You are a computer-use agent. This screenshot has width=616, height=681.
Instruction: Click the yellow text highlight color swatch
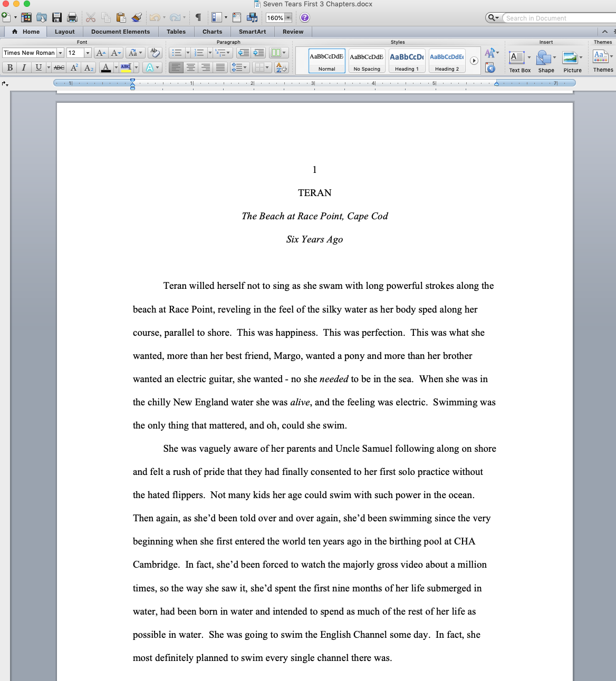click(x=126, y=67)
